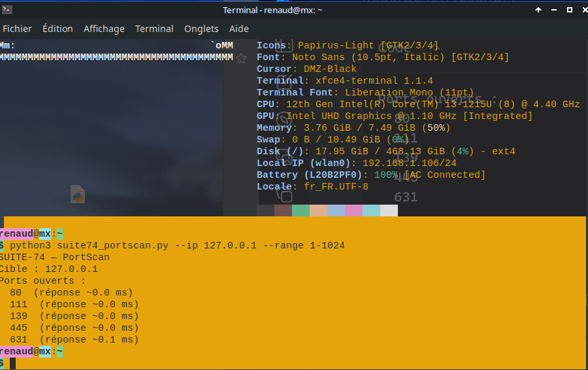Click the pink color block in neofetch palette
The width and height of the screenshot is (588, 370).
[353, 210]
